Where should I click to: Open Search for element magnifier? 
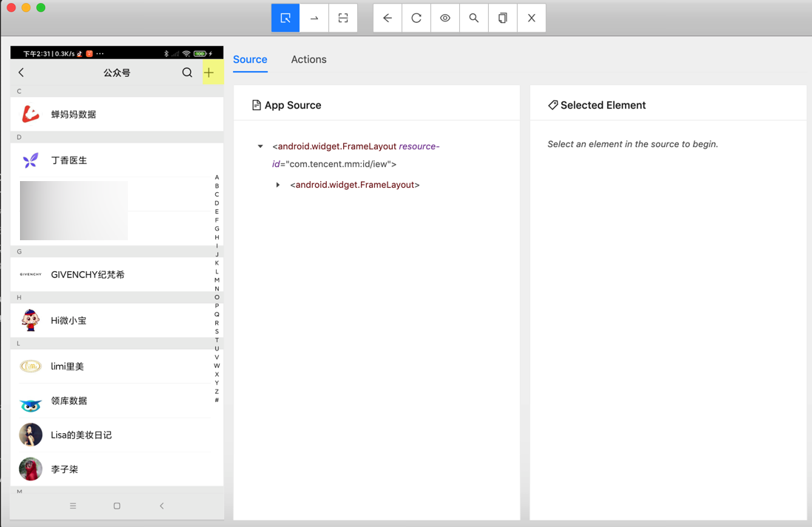coord(474,18)
